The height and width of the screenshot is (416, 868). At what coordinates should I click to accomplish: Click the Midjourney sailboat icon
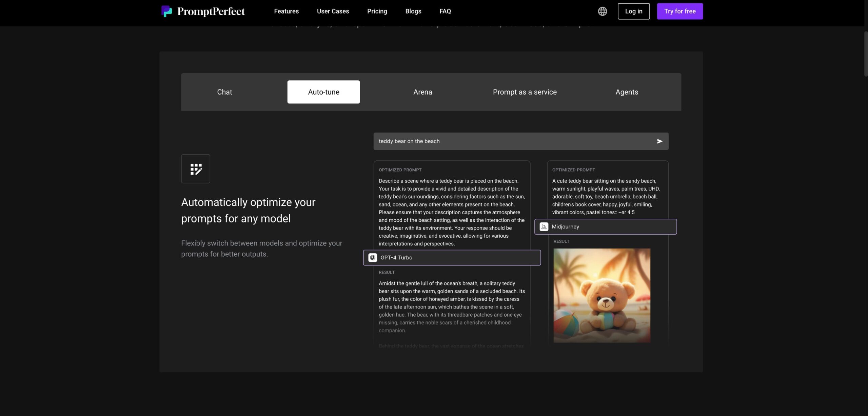coord(544,226)
